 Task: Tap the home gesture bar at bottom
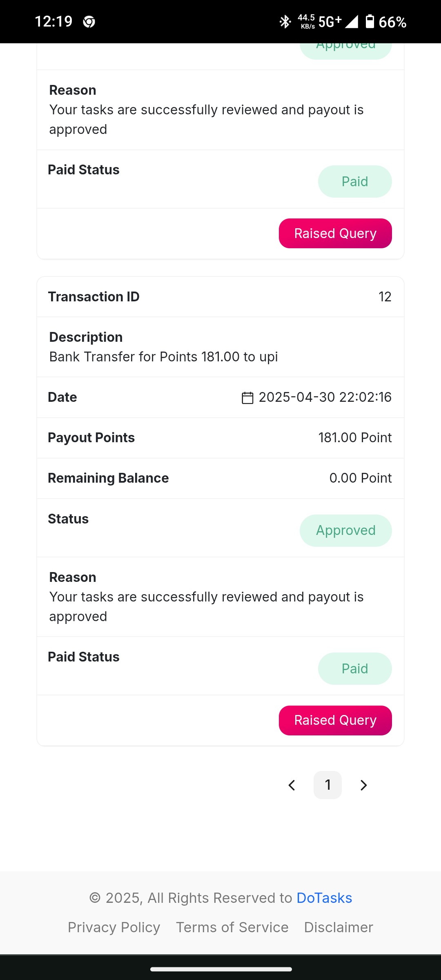point(221,969)
